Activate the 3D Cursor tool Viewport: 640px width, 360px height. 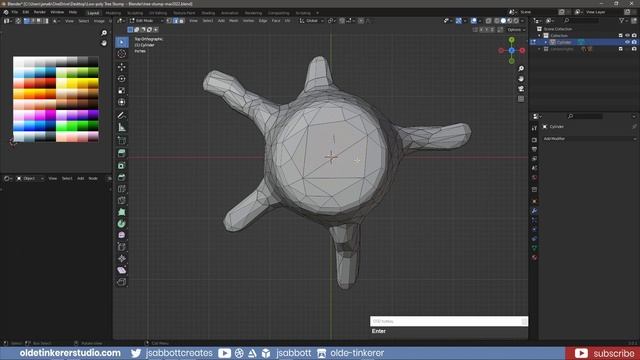pyautogui.click(x=122, y=54)
